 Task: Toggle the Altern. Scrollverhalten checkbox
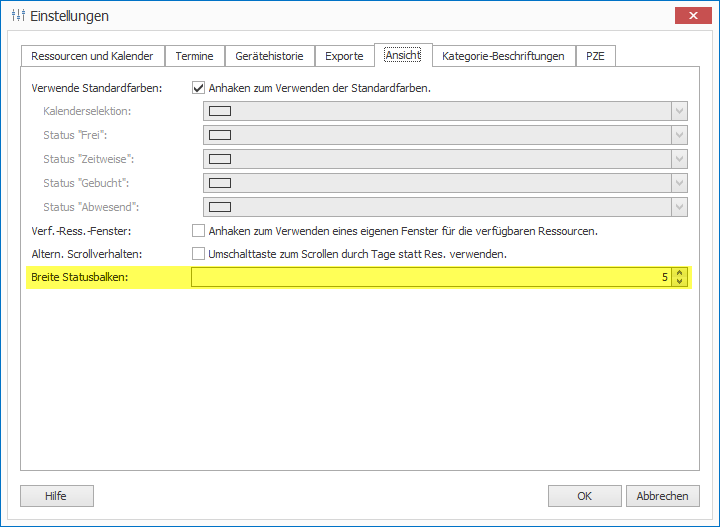coord(198,254)
